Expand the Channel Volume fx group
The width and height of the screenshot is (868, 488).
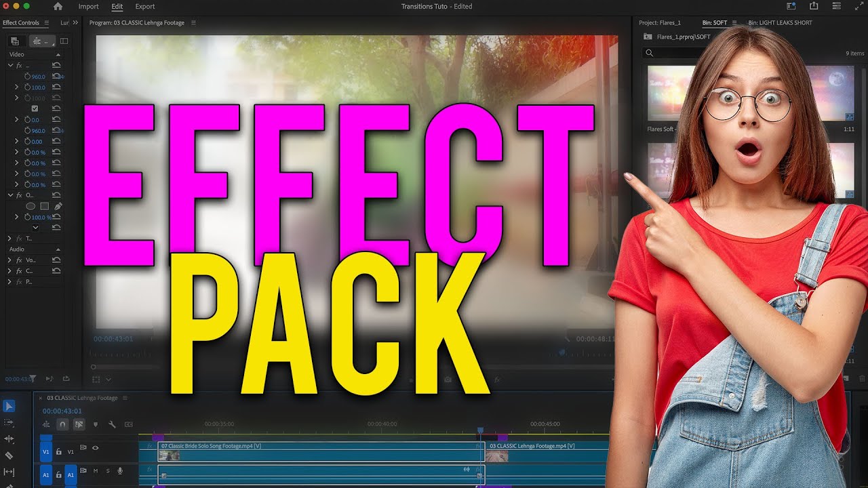tap(10, 271)
